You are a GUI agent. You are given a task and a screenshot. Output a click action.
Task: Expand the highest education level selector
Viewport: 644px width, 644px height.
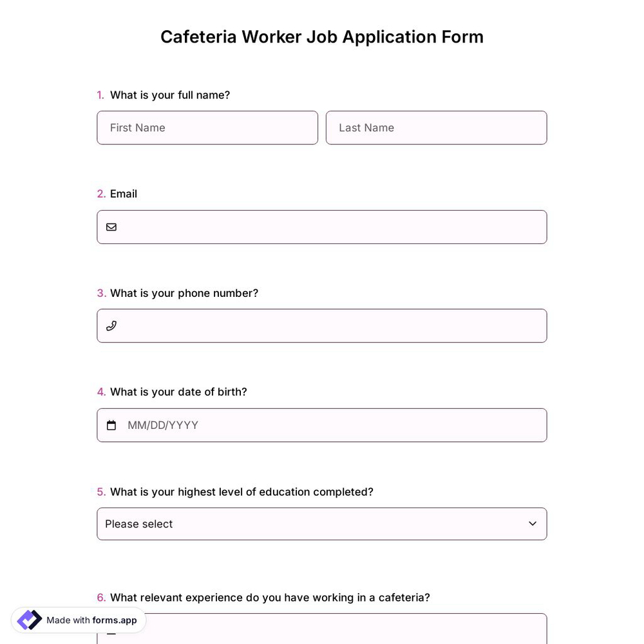coord(322,524)
